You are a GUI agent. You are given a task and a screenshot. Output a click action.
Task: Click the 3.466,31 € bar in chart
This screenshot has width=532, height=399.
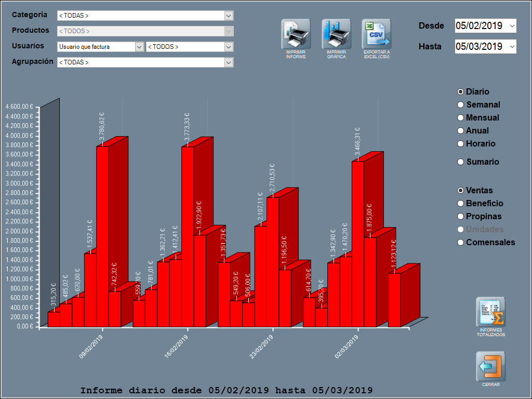point(358,244)
